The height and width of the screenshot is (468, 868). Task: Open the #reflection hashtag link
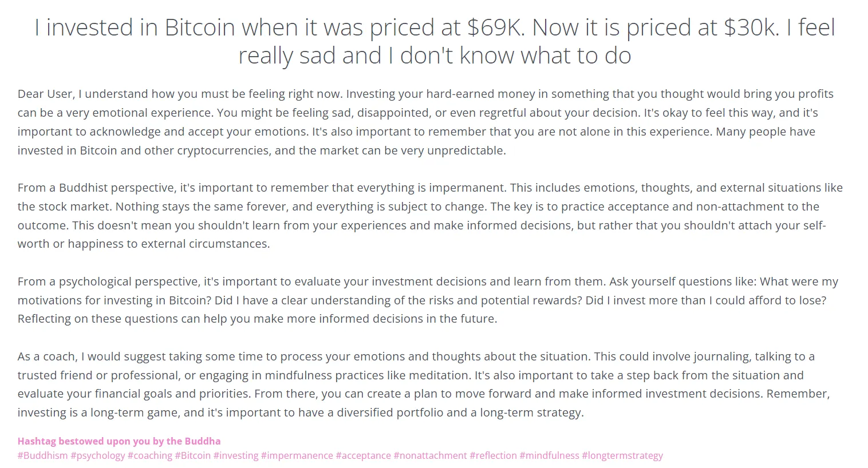pyautogui.click(x=493, y=456)
